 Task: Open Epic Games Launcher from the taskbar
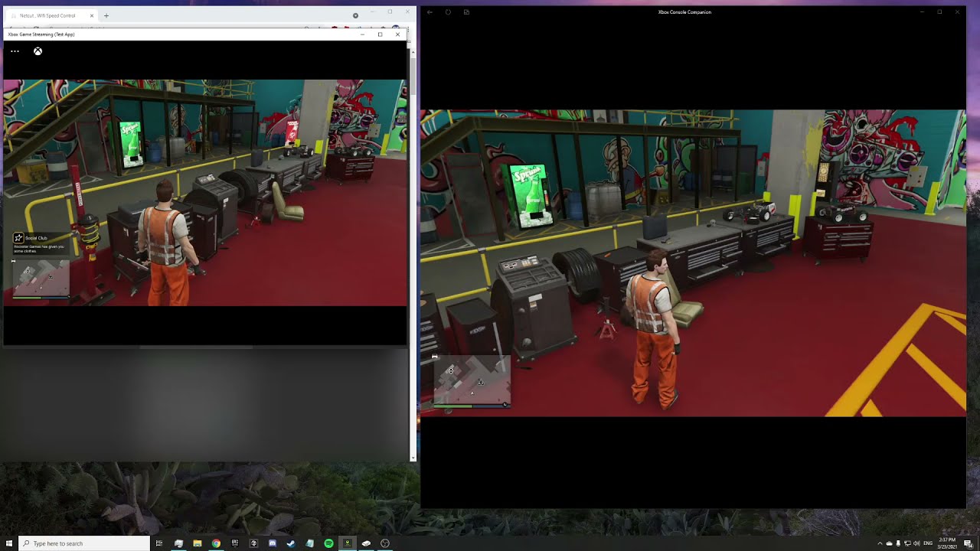[234, 543]
